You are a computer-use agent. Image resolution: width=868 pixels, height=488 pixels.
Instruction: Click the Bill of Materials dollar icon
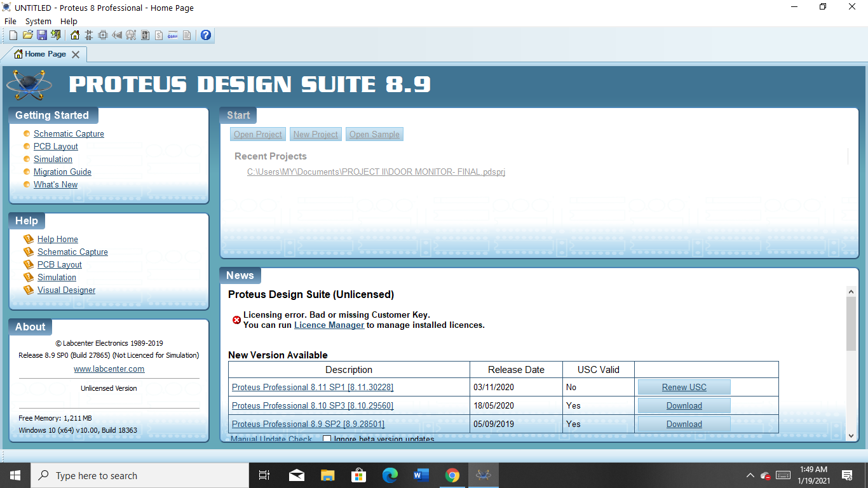point(159,35)
